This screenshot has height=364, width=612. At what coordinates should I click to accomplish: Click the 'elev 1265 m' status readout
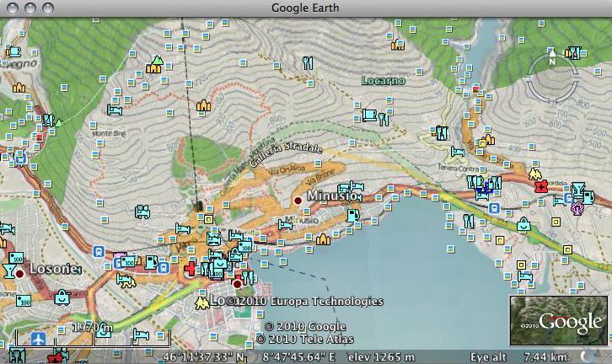click(x=381, y=357)
